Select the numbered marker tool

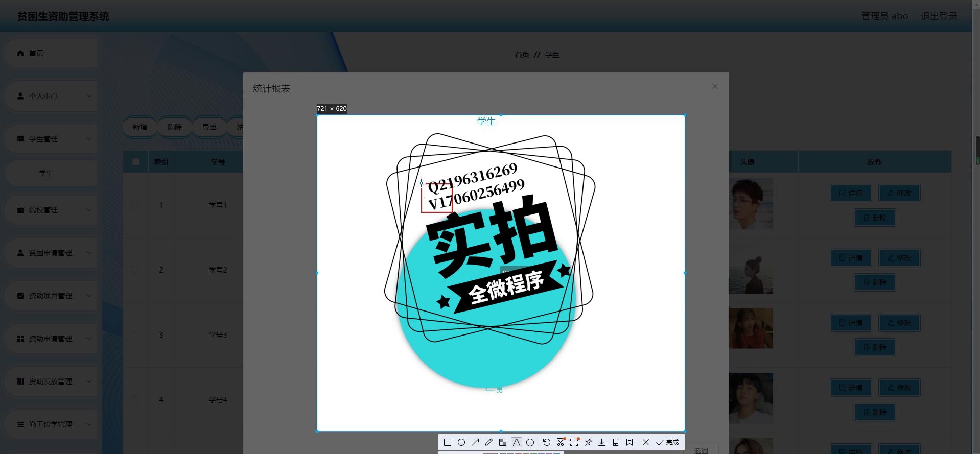pyautogui.click(x=530, y=442)
